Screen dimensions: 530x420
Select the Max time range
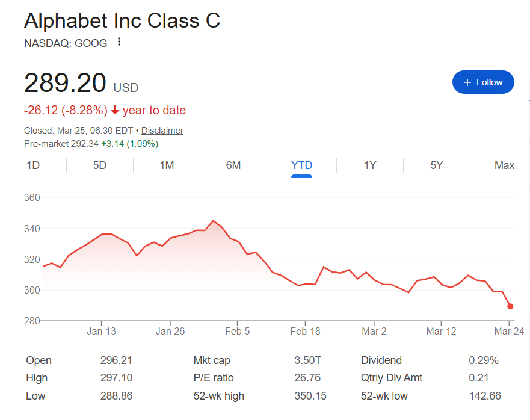point(504,165)
